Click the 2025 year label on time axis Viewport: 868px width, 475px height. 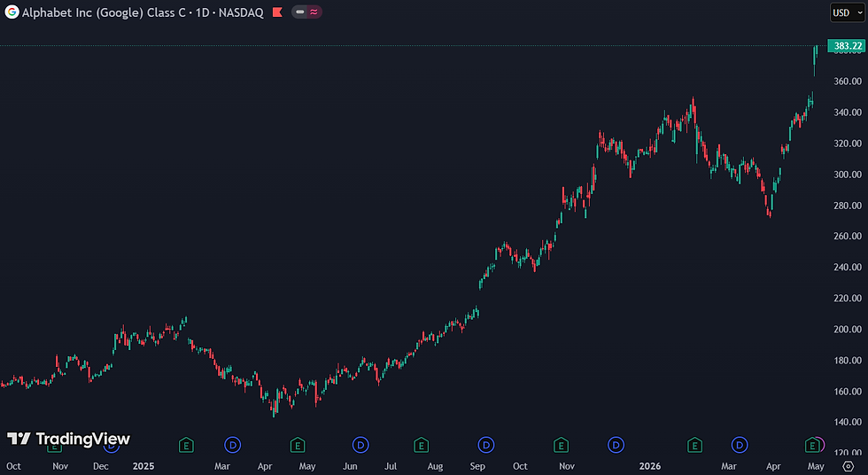[143, 466]
